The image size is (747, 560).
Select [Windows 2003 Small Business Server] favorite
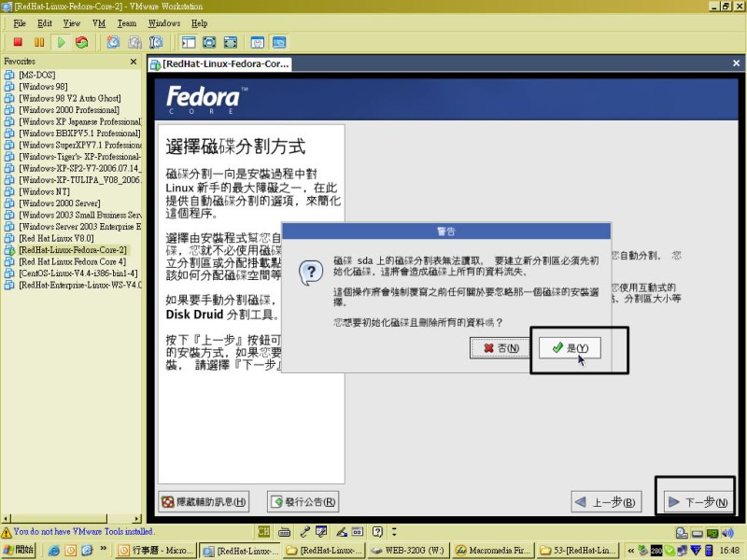click(80, 215)
